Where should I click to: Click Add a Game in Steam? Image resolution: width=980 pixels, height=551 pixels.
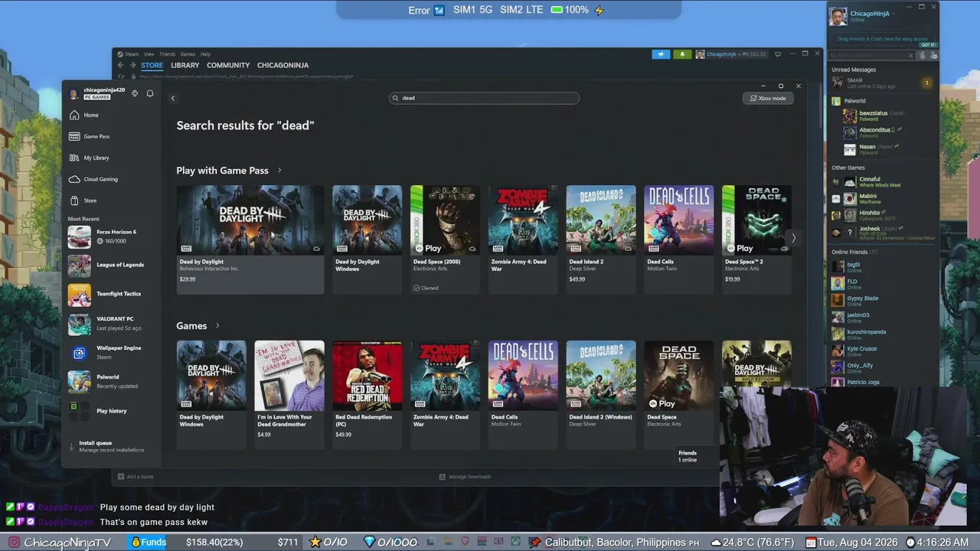[x=136, y=477]
